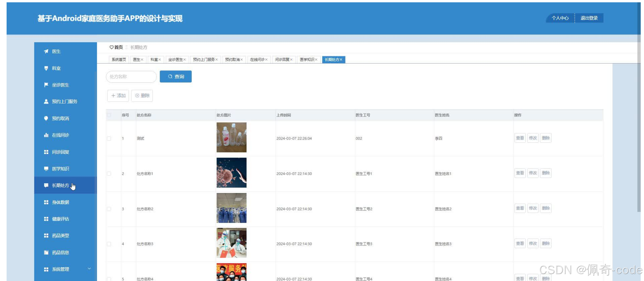This screenshot has width=644, height=281.
Task: Open the virus image in row 处方名称1
Action: [x=231, y=172]
